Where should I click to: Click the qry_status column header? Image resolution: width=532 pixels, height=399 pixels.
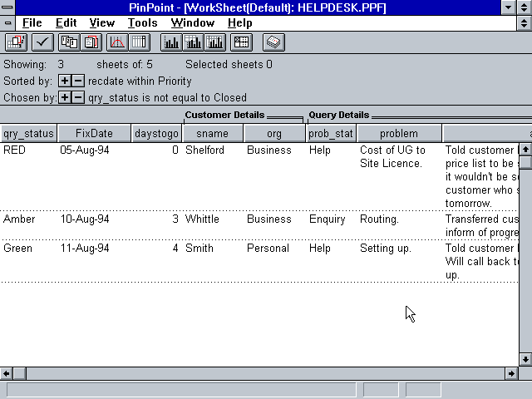(x=28, y=133)
